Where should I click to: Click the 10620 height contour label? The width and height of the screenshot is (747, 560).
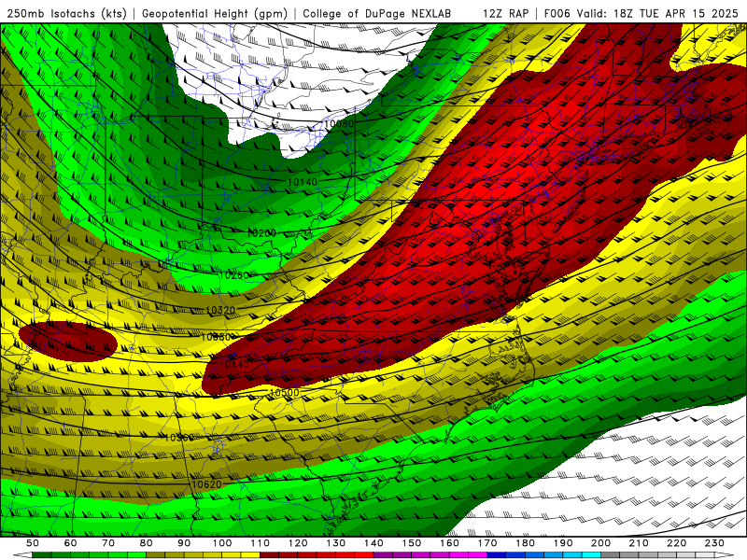(x=206, y=484)
